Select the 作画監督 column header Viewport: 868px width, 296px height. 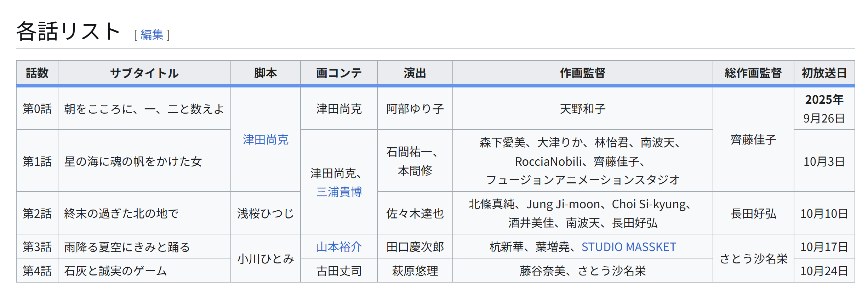[582, 73]
